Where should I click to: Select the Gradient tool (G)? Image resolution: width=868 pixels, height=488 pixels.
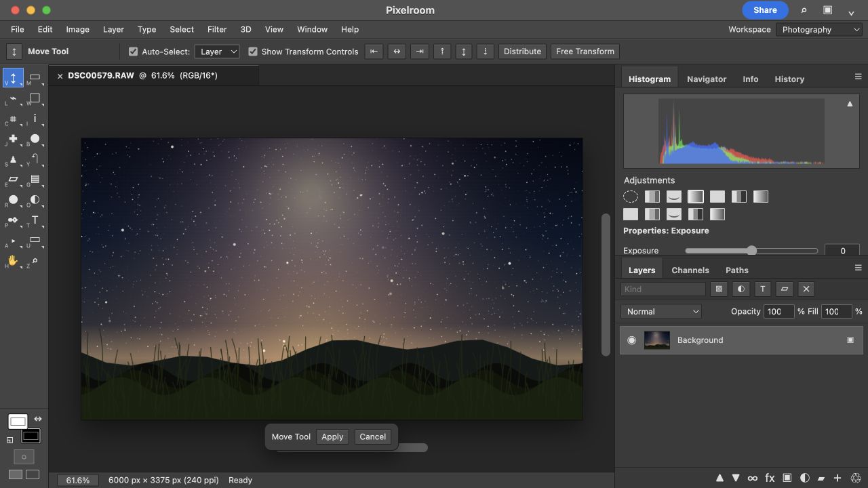[x=35, y=180]
